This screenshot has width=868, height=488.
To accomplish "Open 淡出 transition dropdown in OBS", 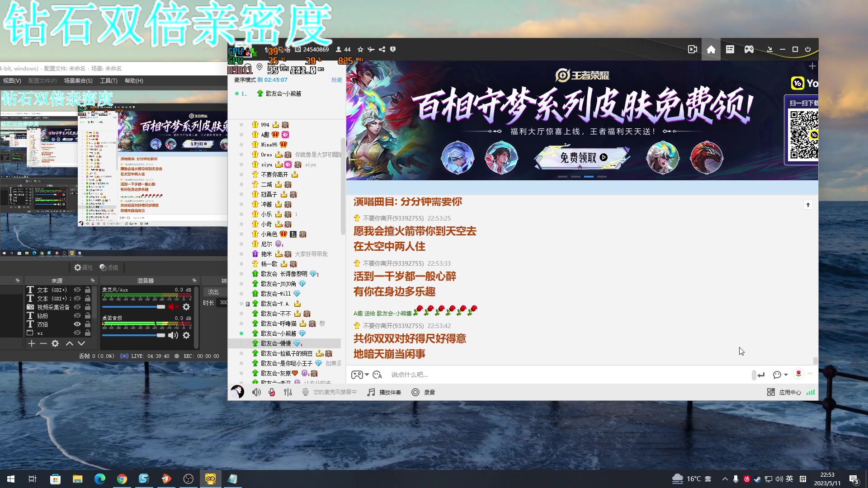I will pyautogui.click(x=215, y=292).
